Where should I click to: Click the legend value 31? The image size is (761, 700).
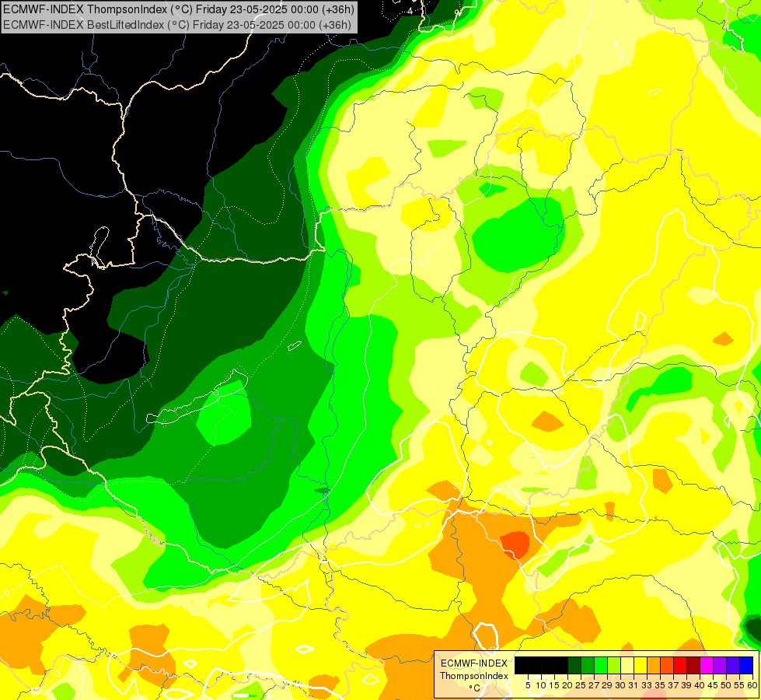tap(634, 685)
